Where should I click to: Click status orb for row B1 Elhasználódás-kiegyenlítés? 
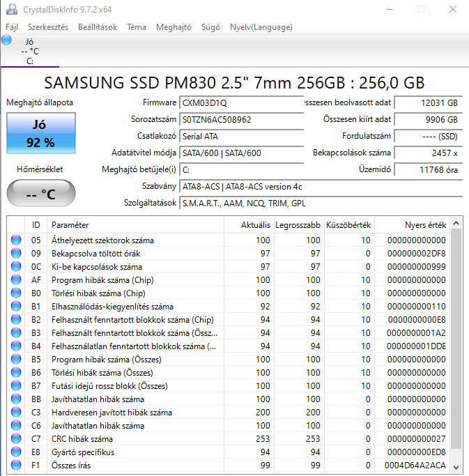16,306
